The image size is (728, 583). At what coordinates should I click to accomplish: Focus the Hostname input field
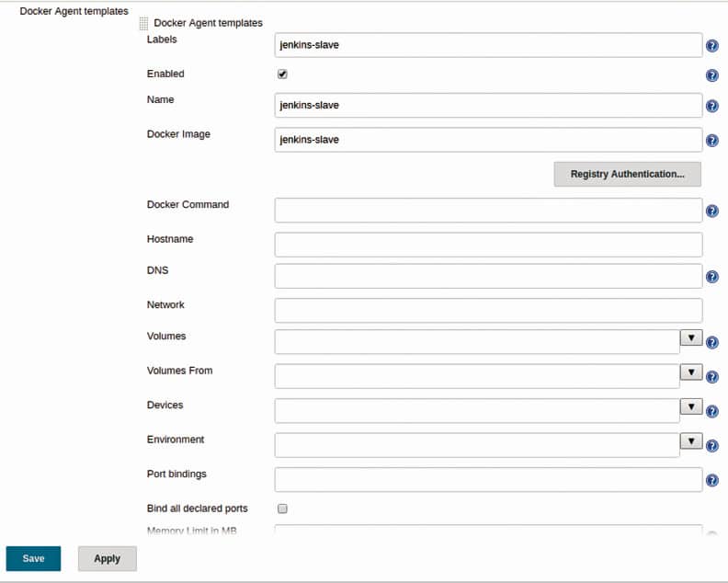(x=488, y=245)
